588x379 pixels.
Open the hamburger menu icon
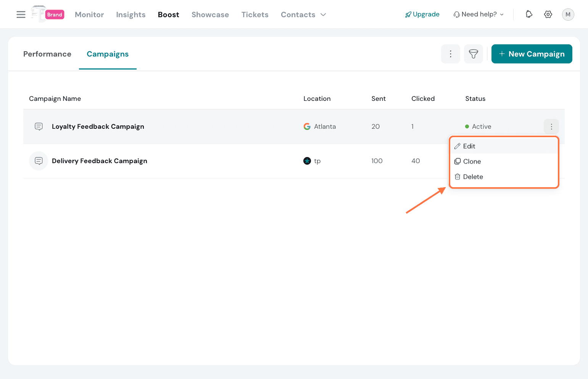tap(21, 15)
